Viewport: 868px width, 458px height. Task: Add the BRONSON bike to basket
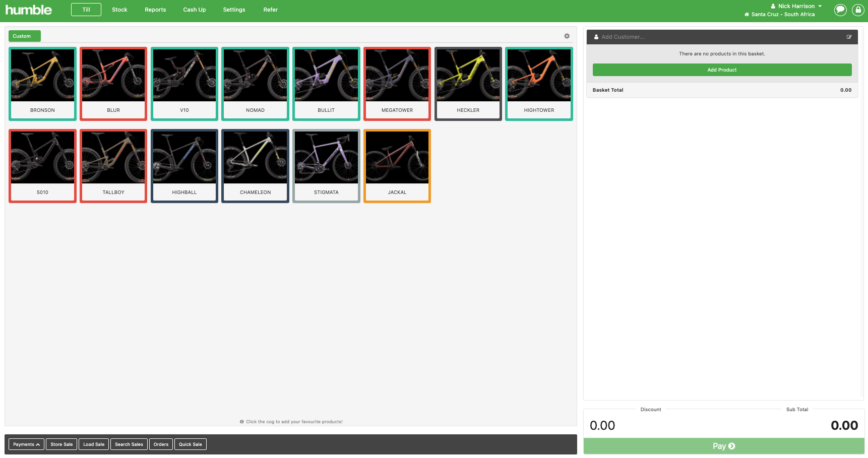coord(42,84)
